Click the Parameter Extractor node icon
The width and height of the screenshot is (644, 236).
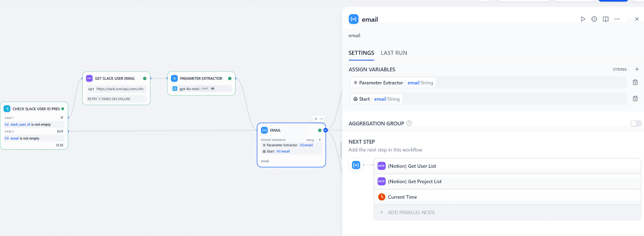click(174, 78)
